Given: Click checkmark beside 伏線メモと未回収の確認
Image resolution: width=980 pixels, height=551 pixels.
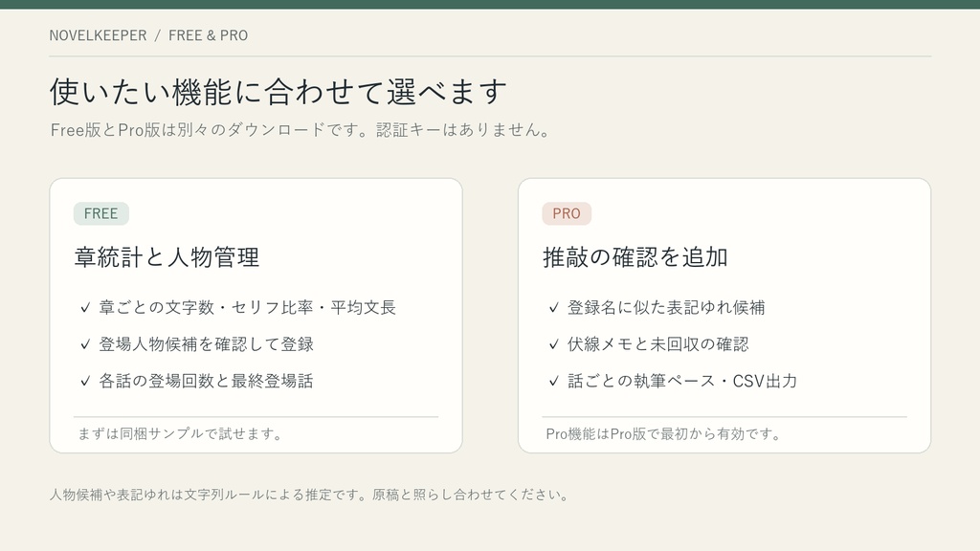Looking at the screenshot, I should (x=554, y=344).
